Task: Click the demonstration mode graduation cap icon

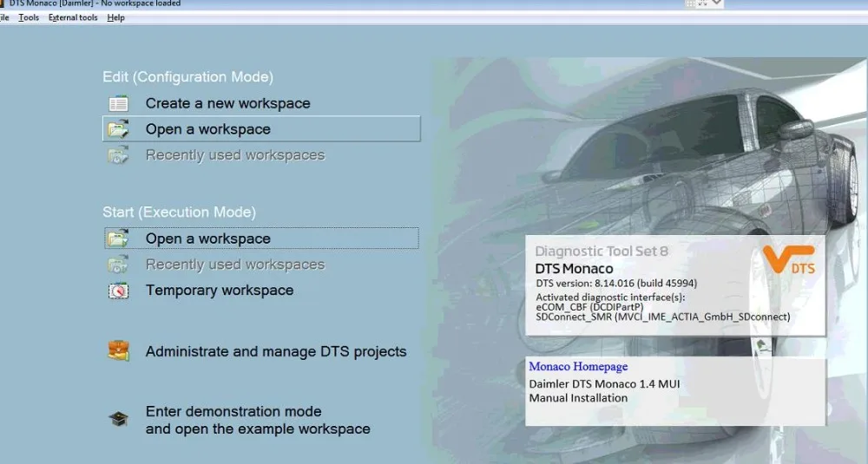Action: pyautogui.click(x=118, y=419)
